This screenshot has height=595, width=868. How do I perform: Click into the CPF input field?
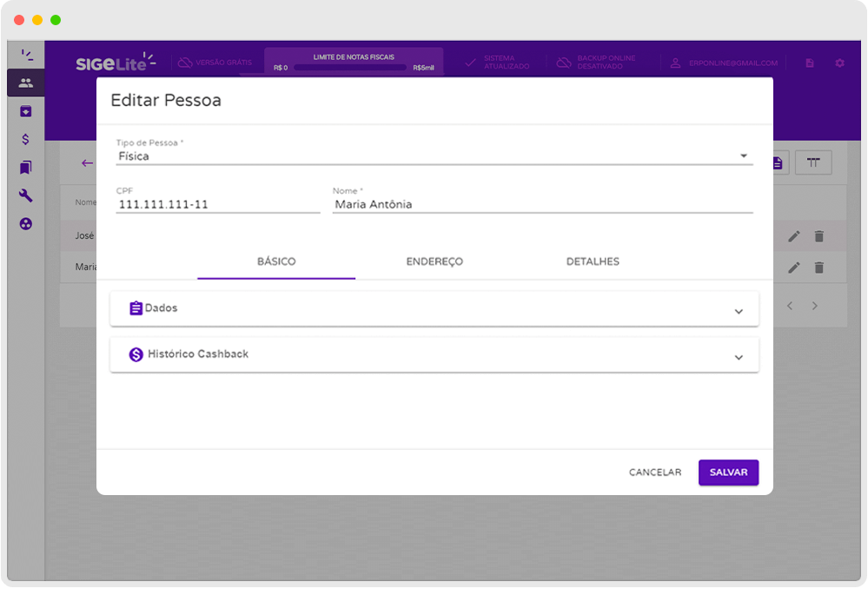217,205
